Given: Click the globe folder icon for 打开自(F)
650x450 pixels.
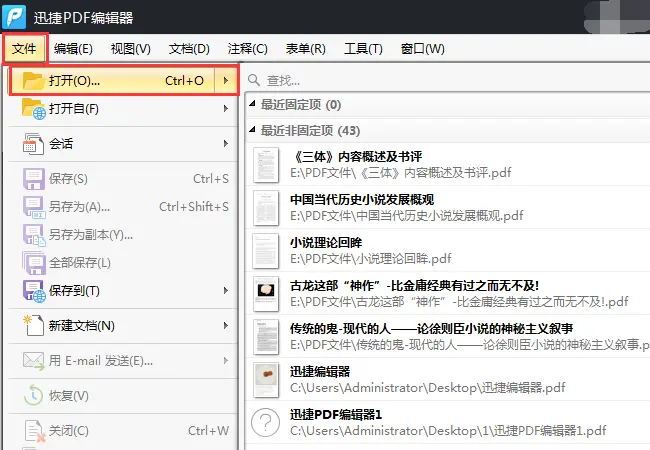Looking at the screenshot, I should pyautogui.click(x=34, y=109).
